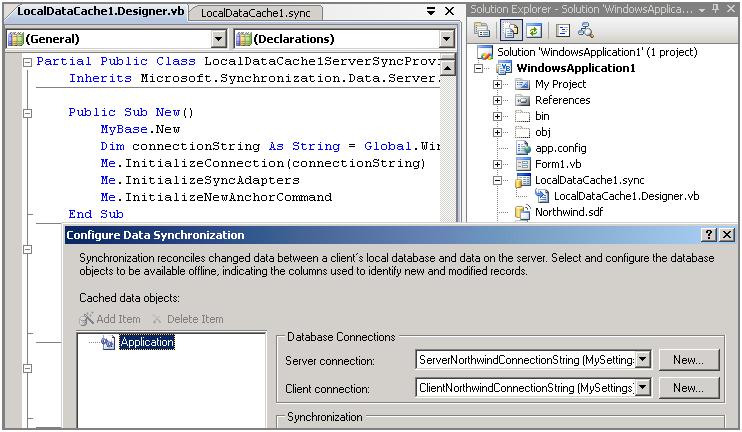This screenshot has height=432, width=742.
Task: Click the Northwind.sdf database file icon
Action: (x=522, y=212)
